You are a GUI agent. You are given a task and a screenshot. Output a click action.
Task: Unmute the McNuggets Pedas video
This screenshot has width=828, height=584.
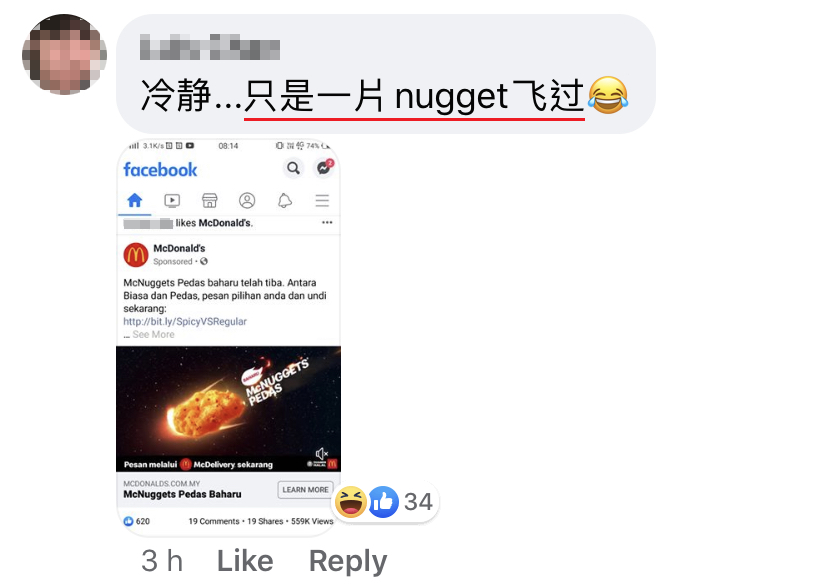point(322,454)
